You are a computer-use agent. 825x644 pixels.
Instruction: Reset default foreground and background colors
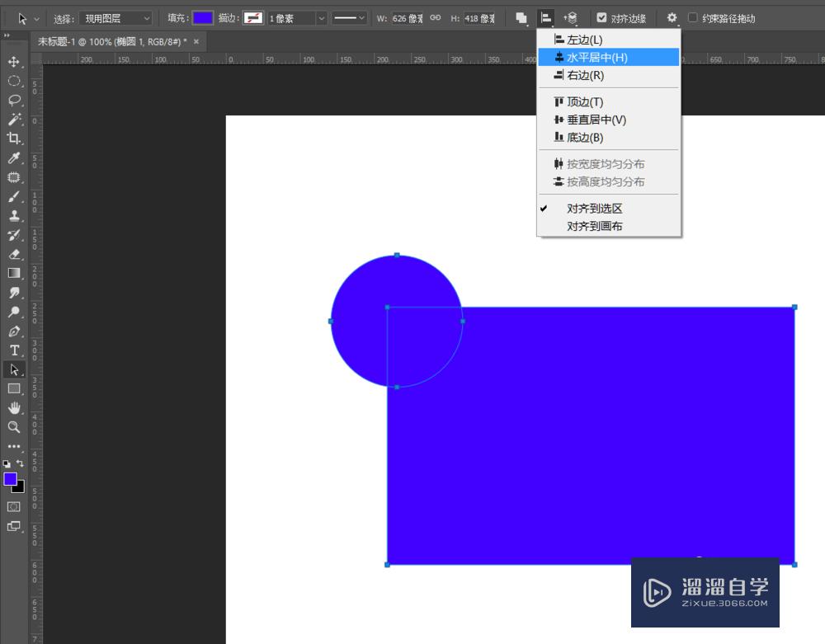coord(7,463)
